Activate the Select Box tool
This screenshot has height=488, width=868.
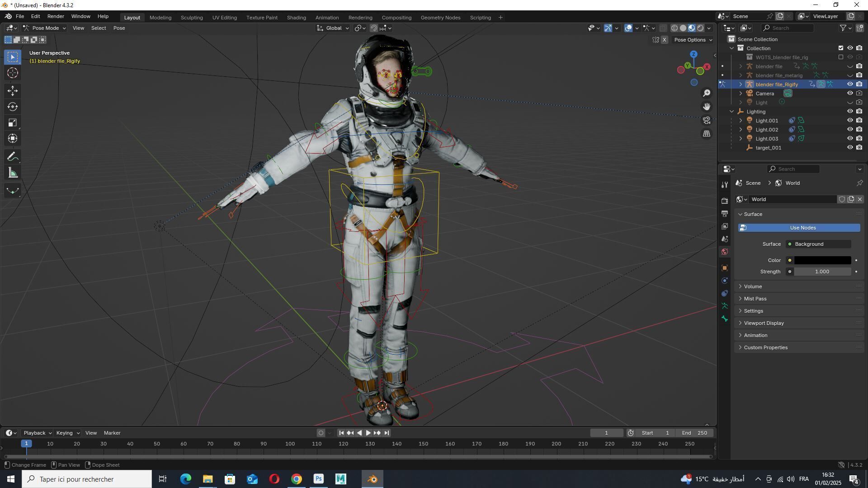(x=13, y=57)
